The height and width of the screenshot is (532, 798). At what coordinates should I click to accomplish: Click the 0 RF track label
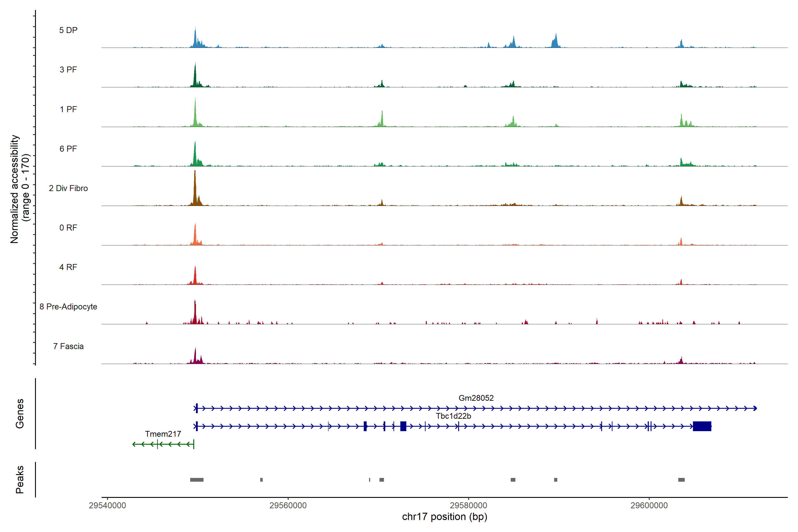tap(68, 228)
